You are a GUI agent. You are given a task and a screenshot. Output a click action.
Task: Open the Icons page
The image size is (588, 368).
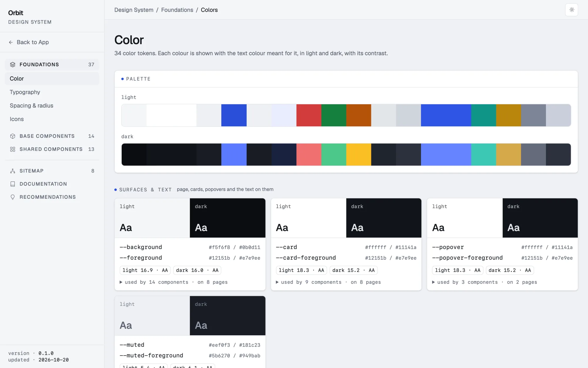(x=52, y=119)
